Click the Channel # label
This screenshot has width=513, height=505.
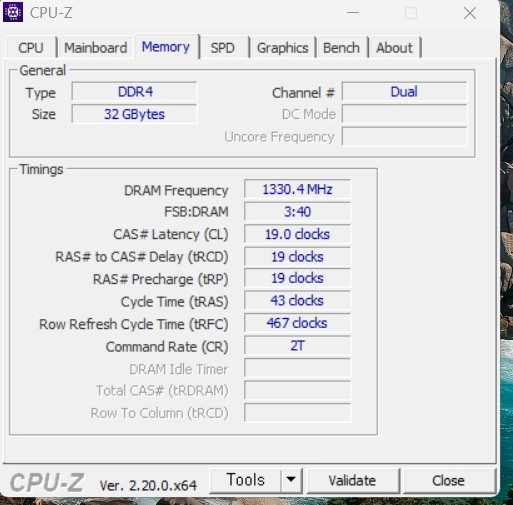click(x=303, y=93)
